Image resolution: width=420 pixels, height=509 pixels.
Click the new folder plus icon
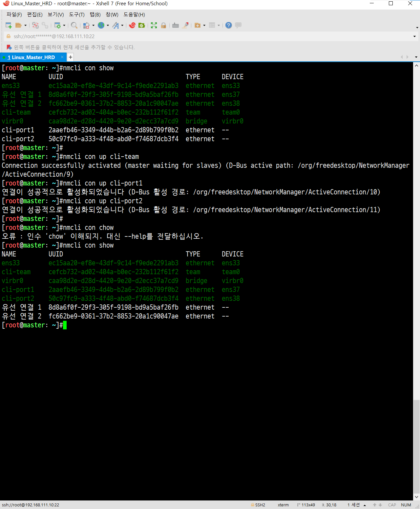point(198,25)
